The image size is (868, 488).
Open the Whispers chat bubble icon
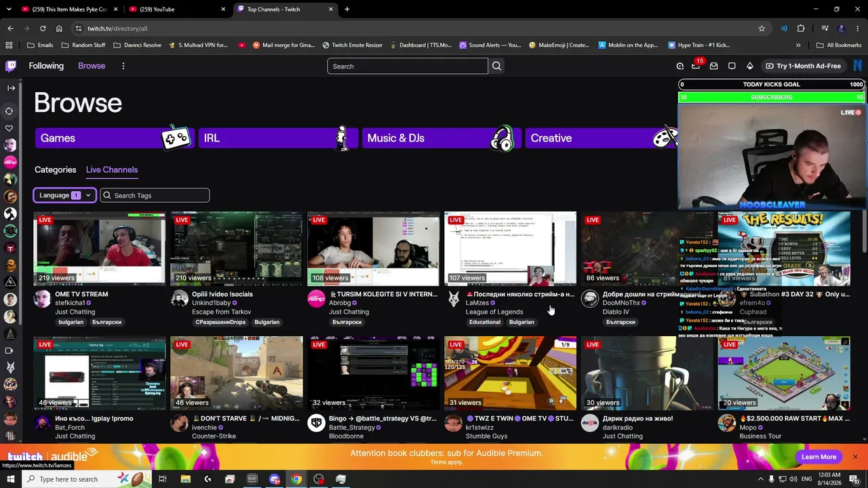[732, 66]
